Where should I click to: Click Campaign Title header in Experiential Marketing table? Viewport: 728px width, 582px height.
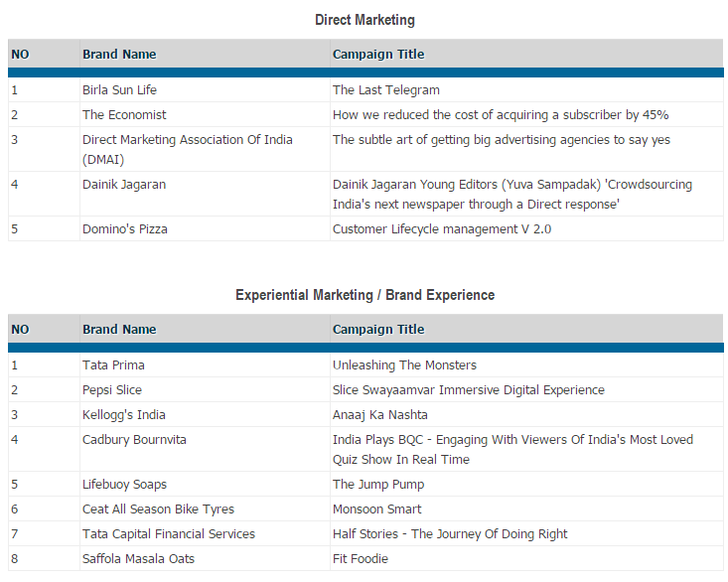click(378, 330)
